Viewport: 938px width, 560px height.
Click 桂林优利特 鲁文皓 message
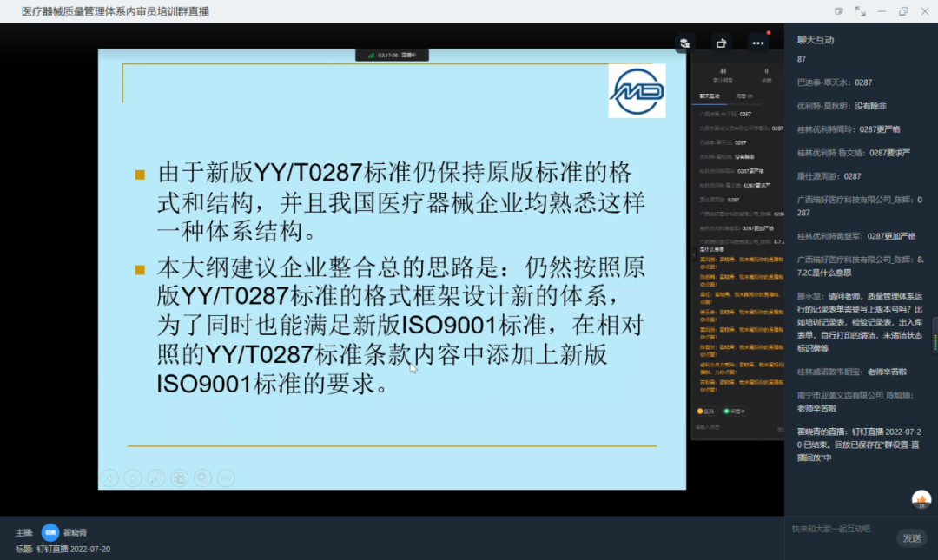tap(854, 153)
